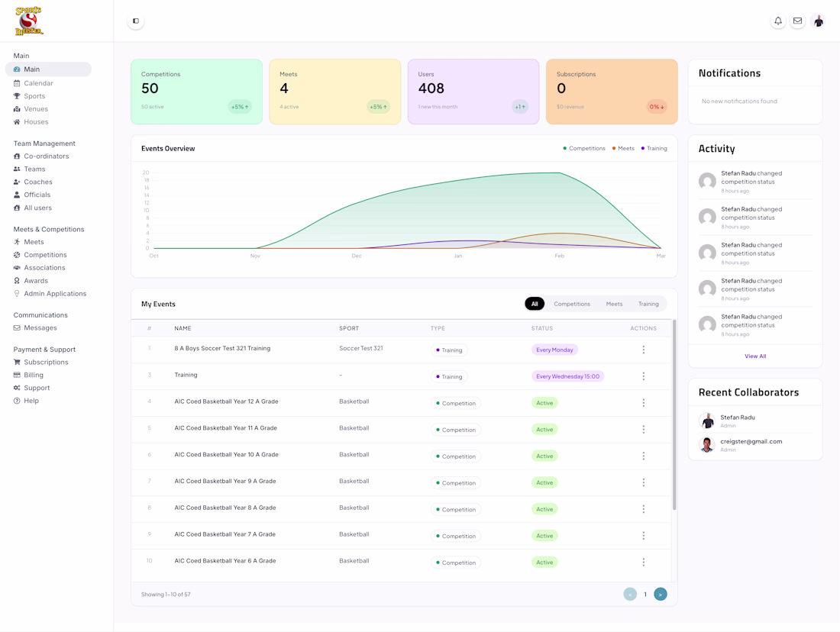Image resolution: width=840 pixels, height=632 pixels.
Task: Click the Awards sidebar icon
Action: 17,281
